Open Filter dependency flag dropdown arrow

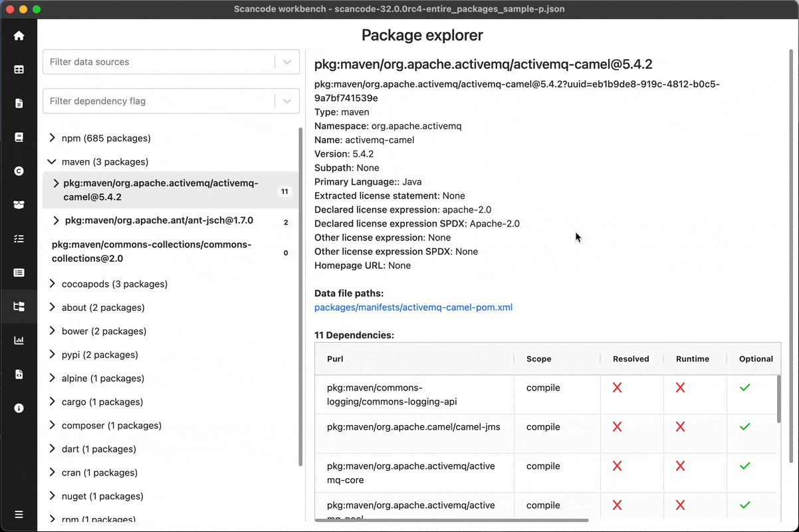pos(287,101)
